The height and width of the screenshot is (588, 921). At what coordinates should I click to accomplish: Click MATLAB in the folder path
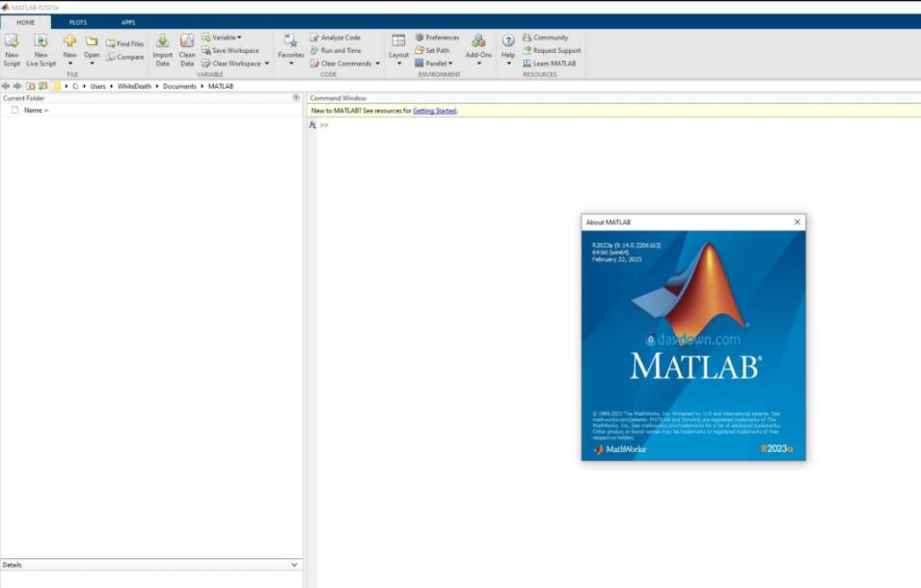tap(221, 86)
